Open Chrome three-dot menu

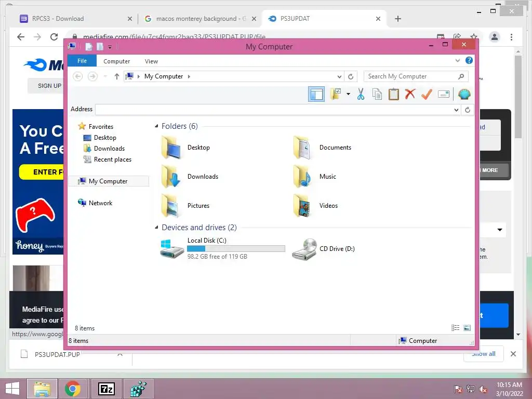(511, 37)
